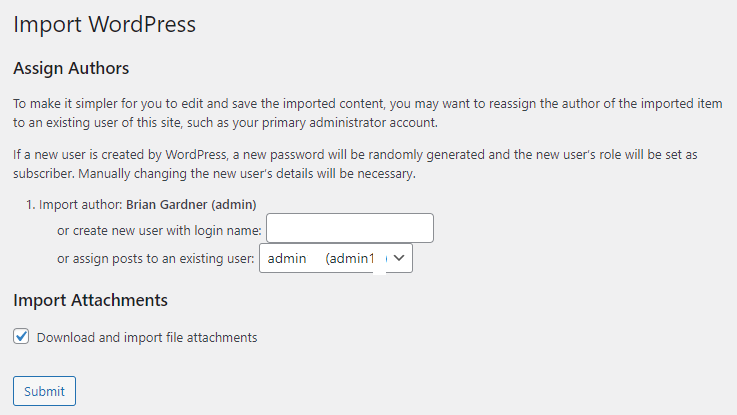737x415 pixels.
Task: Click the 'Import Attachments' heading
Action: tap(90, 300)
